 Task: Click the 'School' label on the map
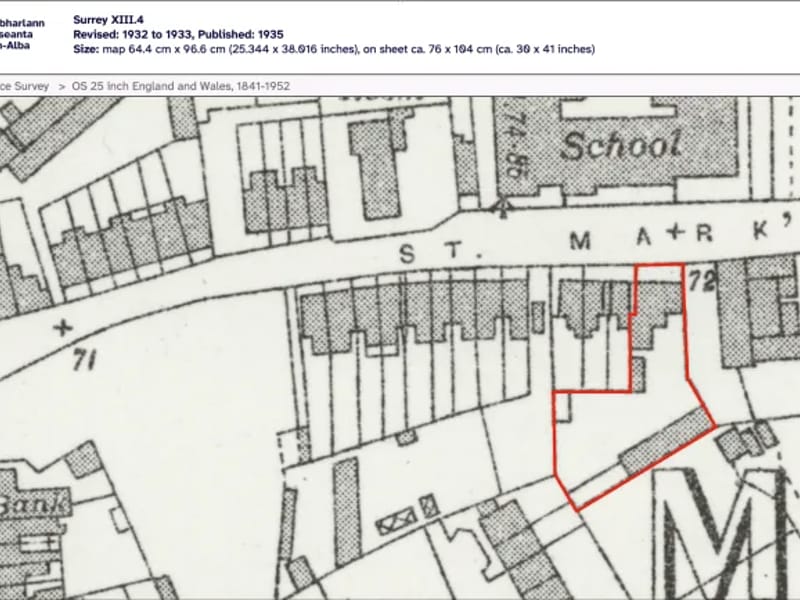[x=621, y=145]
